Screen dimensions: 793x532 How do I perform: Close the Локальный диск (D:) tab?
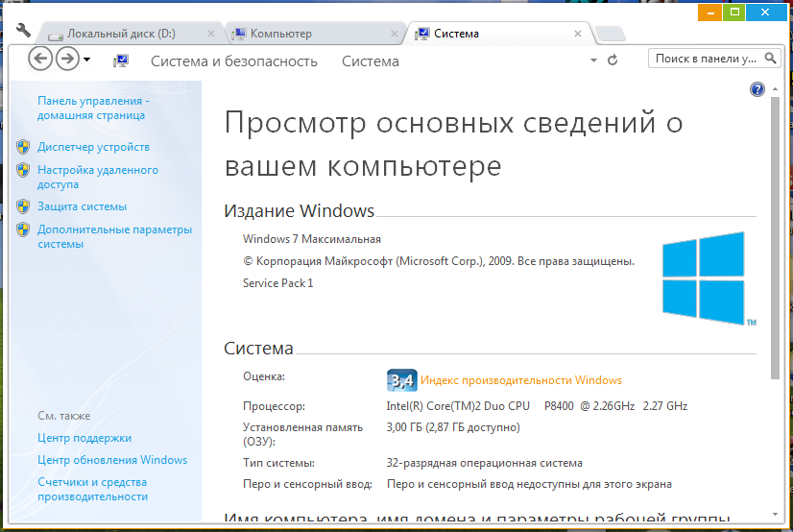click(211, 34)
